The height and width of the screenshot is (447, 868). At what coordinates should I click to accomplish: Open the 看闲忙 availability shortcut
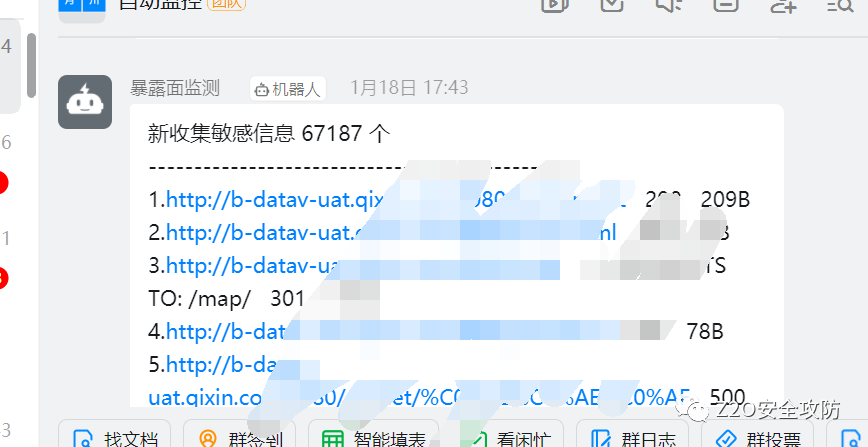tap(508, 438)
